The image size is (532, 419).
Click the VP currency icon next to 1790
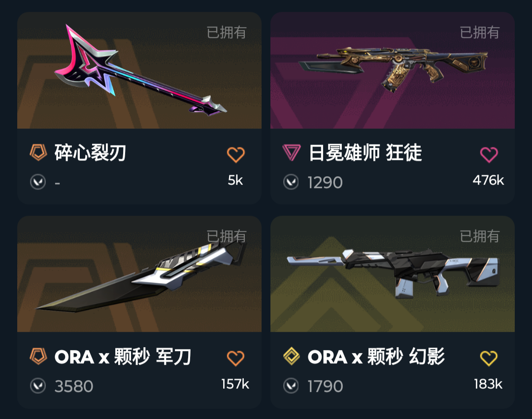[291, 386]
